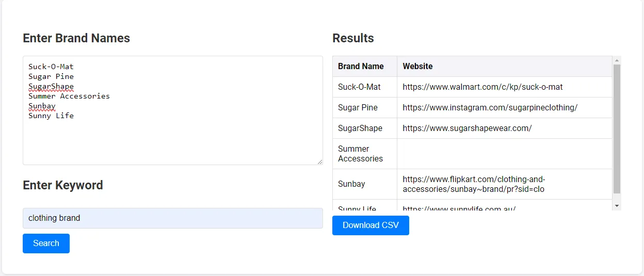This screenshot has width=644, height=276.
Task: Click the results scrollbar down arrow
Action: pyautogui.click(x=617, y=205)
